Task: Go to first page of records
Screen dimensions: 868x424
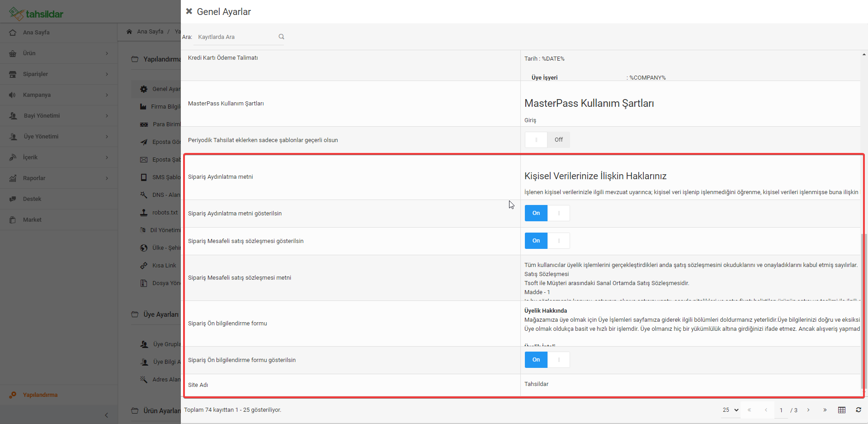Action: click(x=749, y=410)
